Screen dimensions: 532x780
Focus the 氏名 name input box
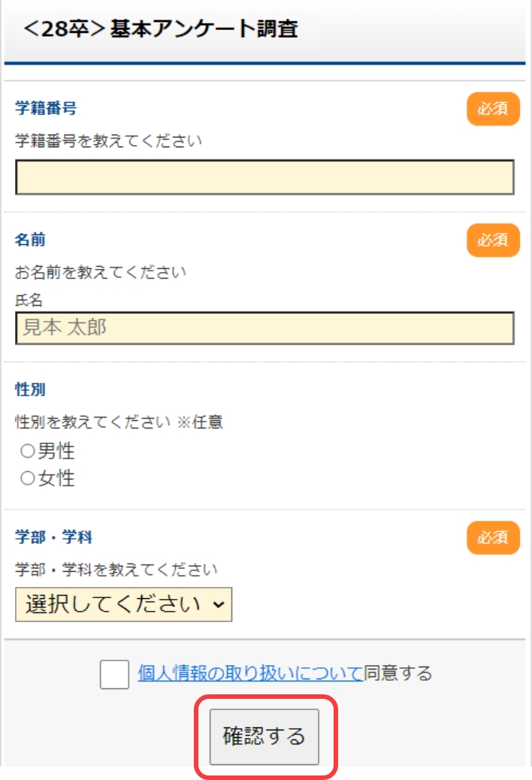264,328
